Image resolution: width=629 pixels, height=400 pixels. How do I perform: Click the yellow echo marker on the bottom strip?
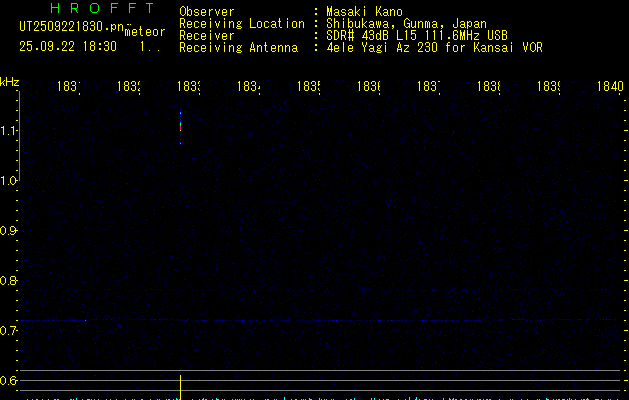click(x=181, y=388)
